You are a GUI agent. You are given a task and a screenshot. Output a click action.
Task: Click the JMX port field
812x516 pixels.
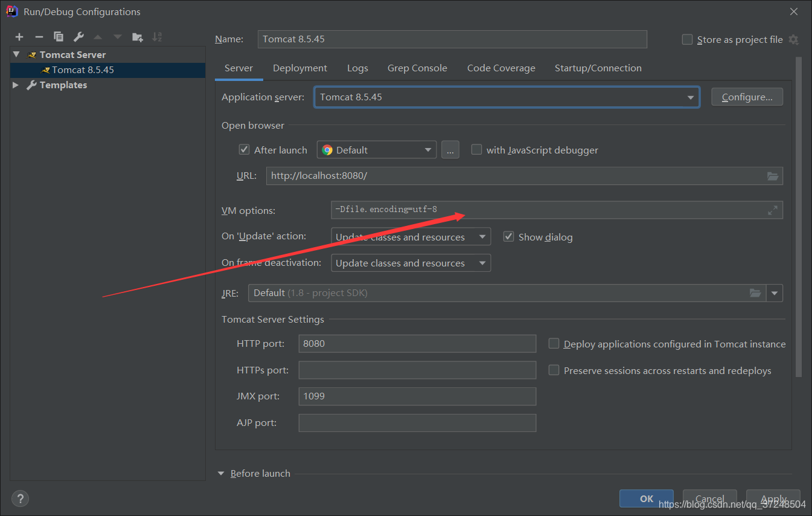[417, 396]
